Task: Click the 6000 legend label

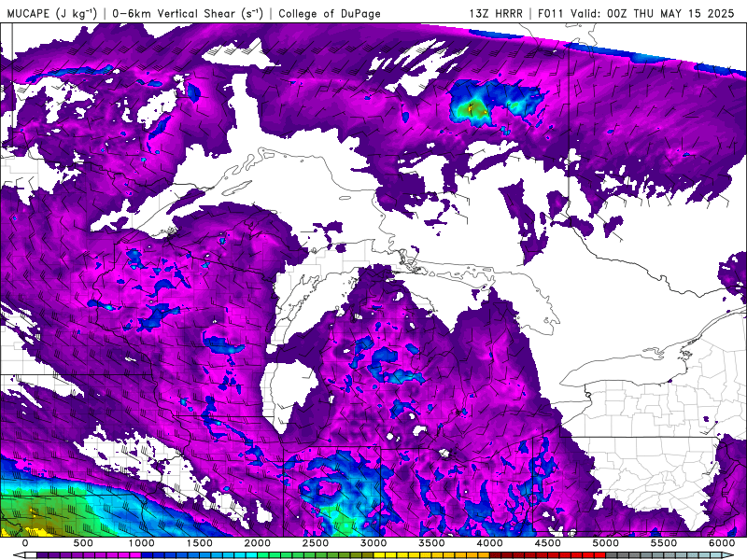Action: click(x=722, y=543)
